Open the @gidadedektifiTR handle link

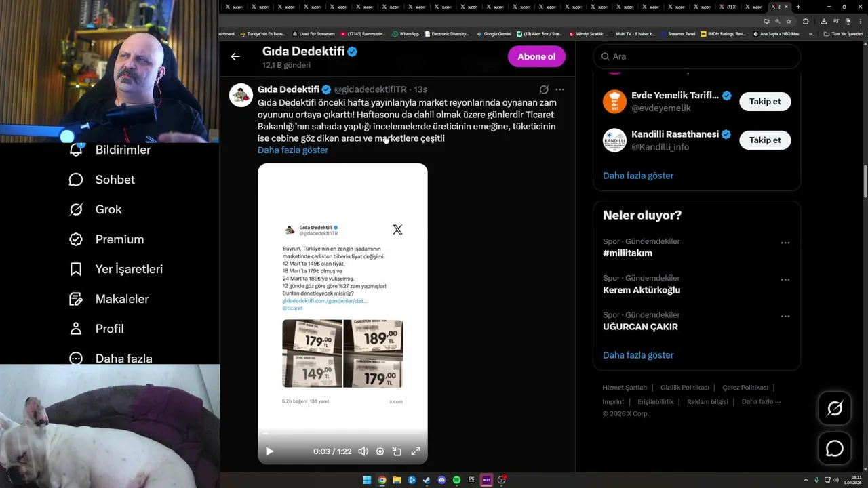point(370,89)
